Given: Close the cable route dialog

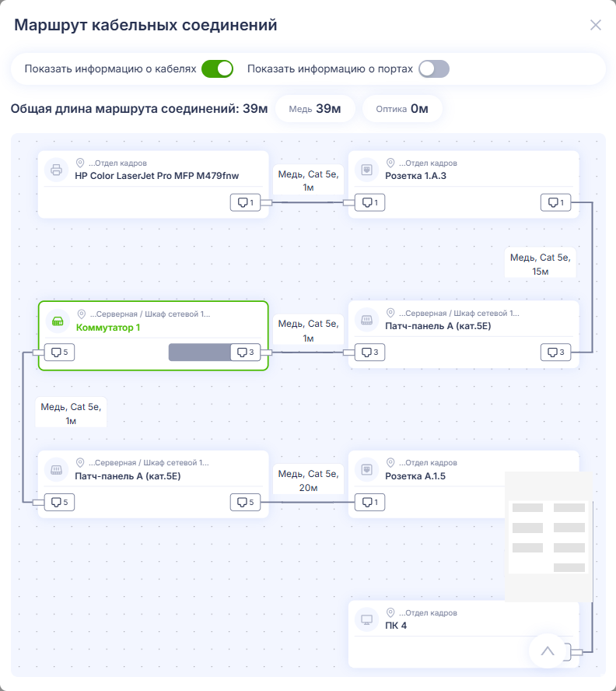Looking at the screenshot, I should pos(596,25).
